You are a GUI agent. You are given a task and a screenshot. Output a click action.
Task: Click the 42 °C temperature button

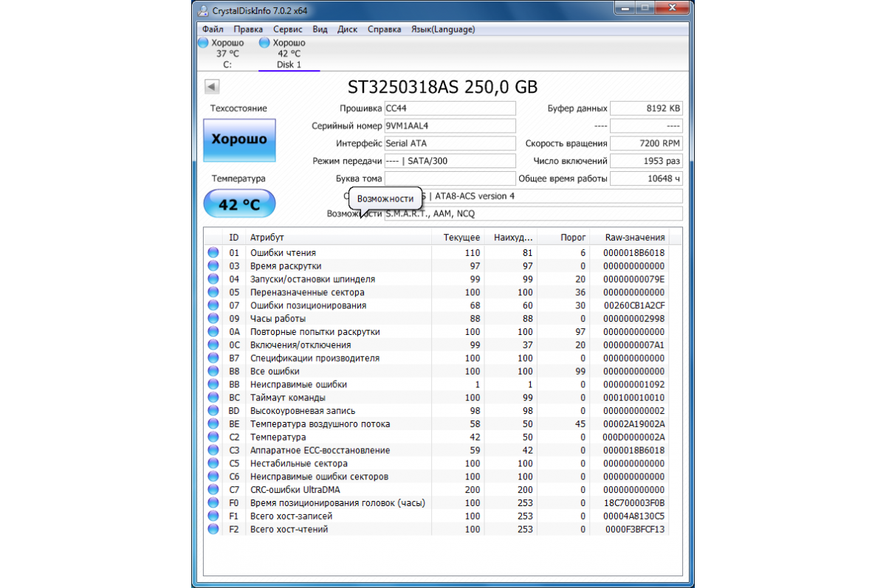click(x=239, y=204)
